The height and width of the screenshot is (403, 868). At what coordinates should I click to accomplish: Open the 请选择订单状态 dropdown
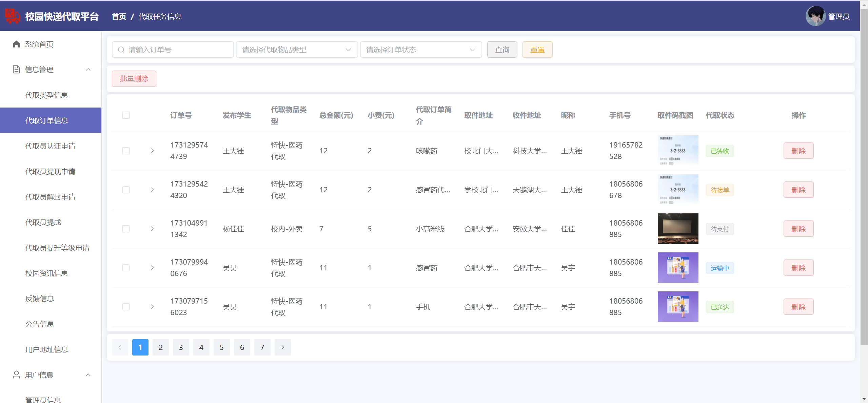tap(420, 50)
